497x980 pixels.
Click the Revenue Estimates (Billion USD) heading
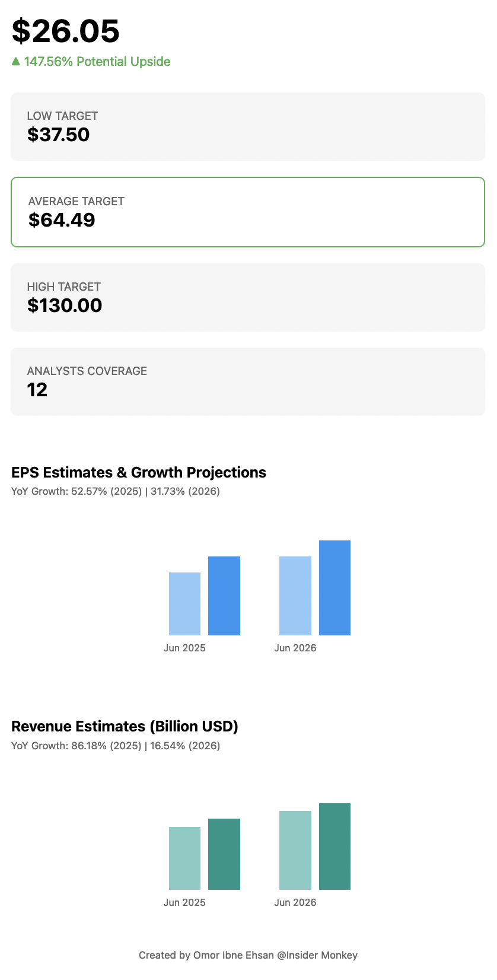point(125,726)
